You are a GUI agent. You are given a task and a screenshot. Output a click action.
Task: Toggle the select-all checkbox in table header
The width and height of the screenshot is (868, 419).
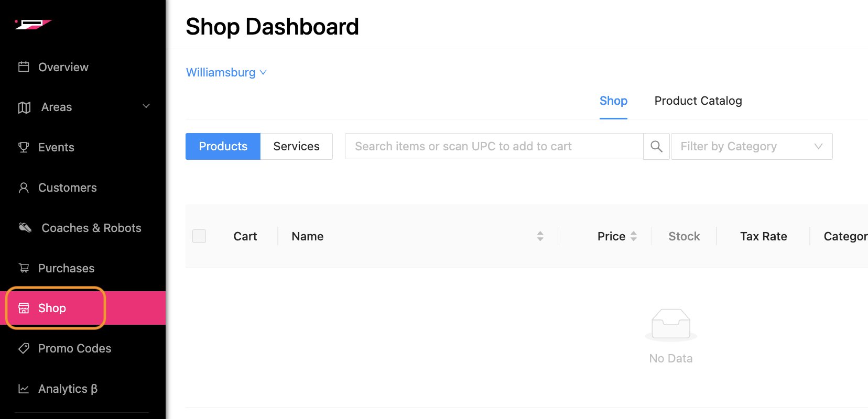199,236
